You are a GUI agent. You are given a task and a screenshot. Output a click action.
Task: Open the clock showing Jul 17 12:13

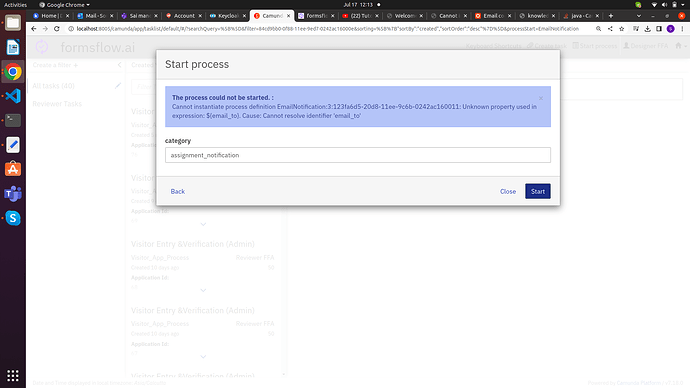click(x=358, y=5)
